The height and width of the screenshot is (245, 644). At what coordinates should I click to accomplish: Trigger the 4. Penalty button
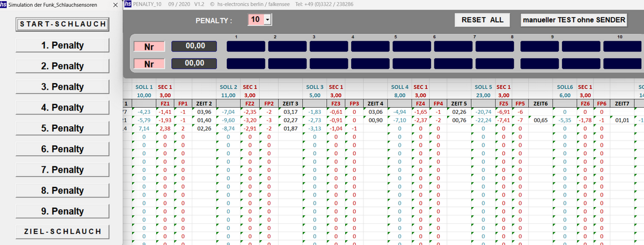tap(62, 108)
